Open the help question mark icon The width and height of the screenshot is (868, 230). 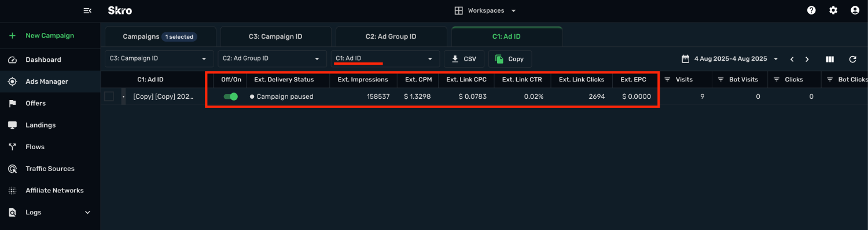click(x=811, y=10)
